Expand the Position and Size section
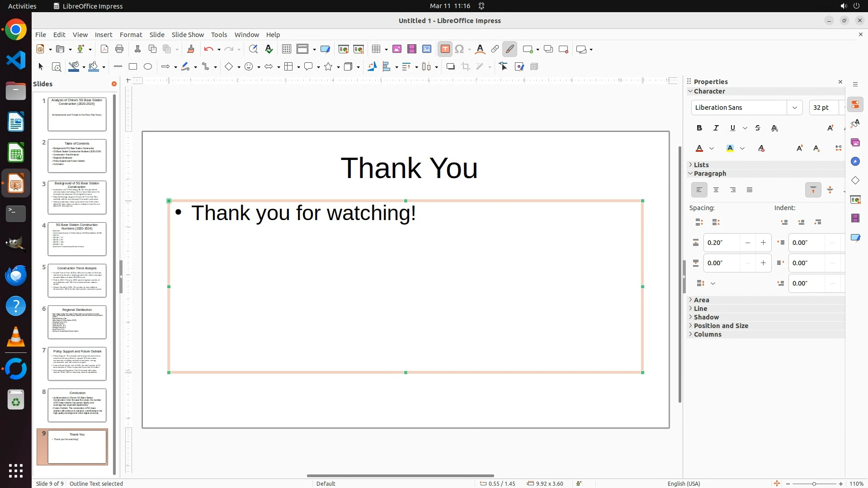 [x=721, y=326]
